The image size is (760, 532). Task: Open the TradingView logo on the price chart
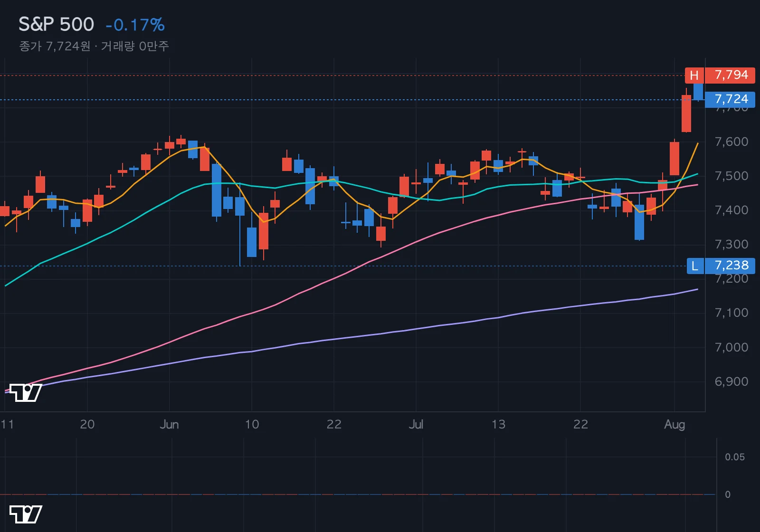click(x=26, y=392)
